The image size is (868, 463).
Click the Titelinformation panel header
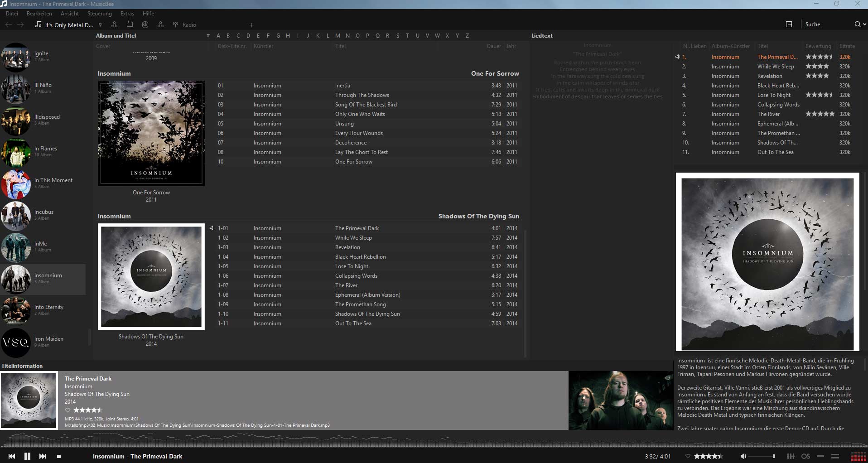[x=22, y=366]
